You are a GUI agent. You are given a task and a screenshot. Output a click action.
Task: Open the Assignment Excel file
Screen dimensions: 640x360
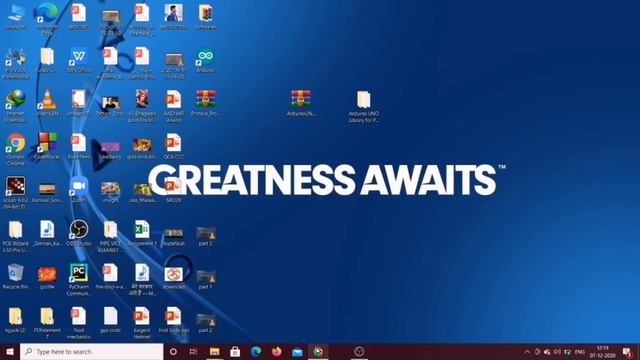[142, 233]
